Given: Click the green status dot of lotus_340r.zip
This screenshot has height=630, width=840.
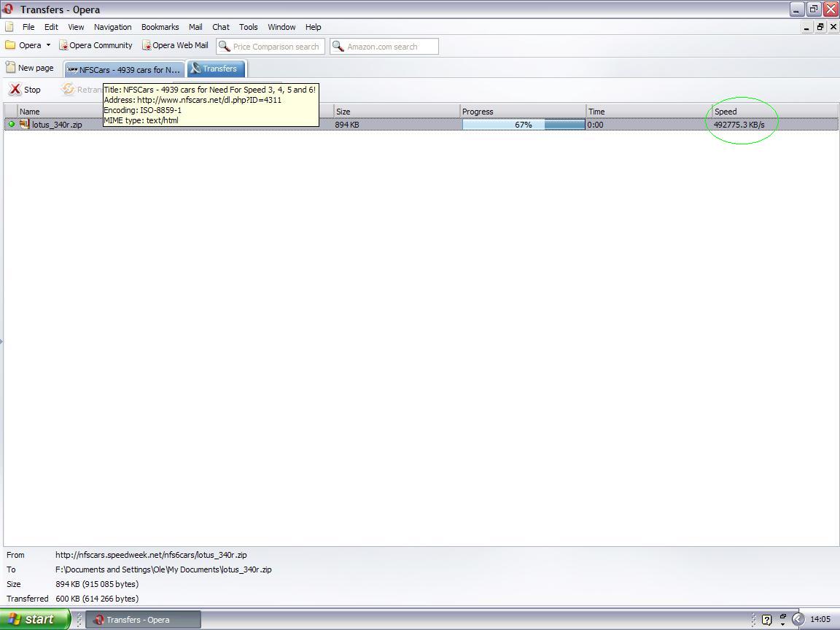Looking at the screenshot, I should pyautogui.click(x=11, y=124).
